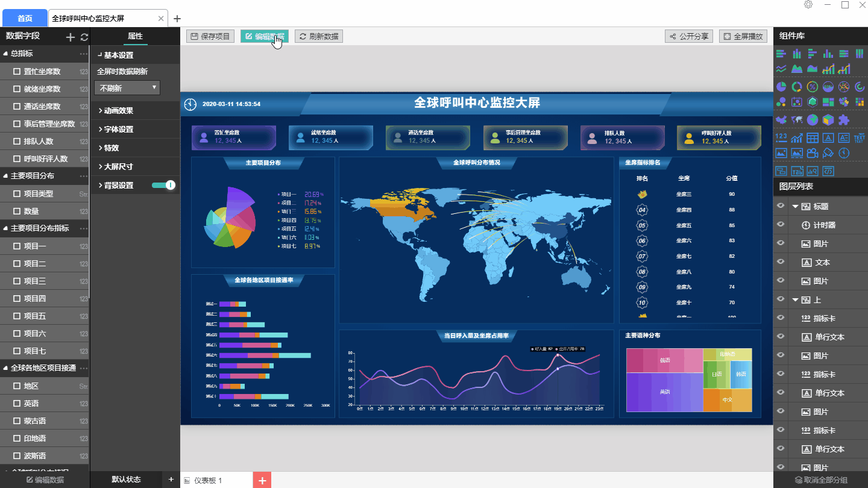Expand the 特效 section

[x=136, y=148]
